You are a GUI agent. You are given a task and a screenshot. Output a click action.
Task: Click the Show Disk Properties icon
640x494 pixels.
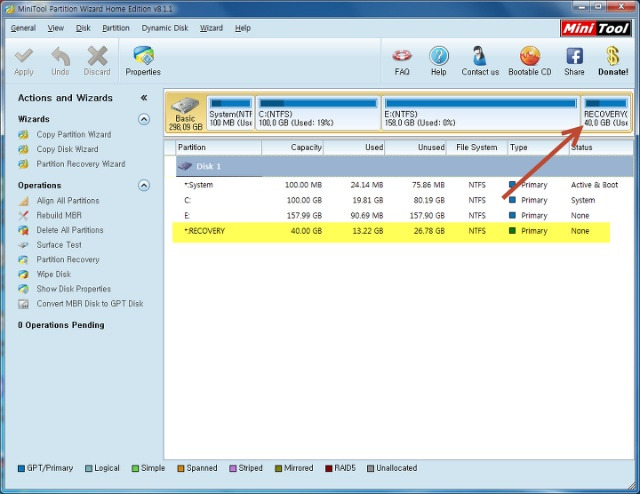pyautogui.click(x=23, y=289)
